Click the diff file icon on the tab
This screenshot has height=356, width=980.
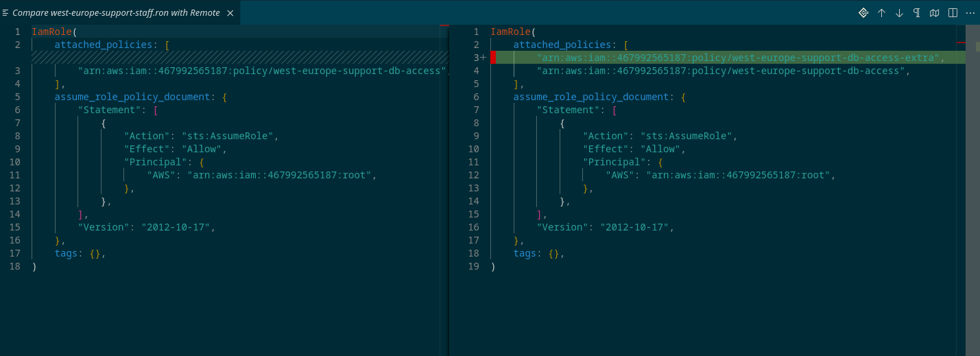[6, 13]
